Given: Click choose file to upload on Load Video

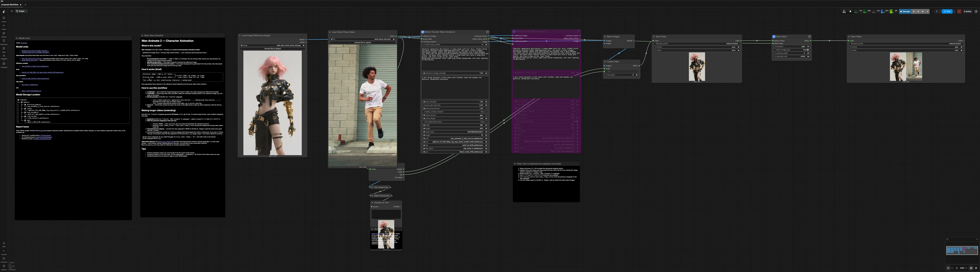Looking at the screenshot, I should (x=363, y=43).
